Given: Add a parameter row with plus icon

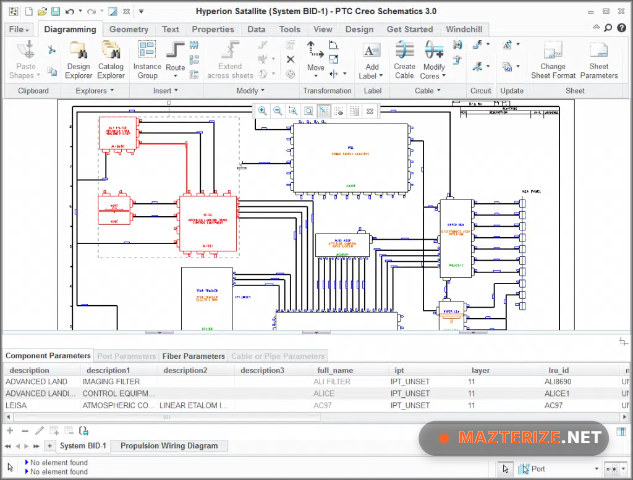Looking at the screenshot, I should pyautogui.click(x=10, y=431).
